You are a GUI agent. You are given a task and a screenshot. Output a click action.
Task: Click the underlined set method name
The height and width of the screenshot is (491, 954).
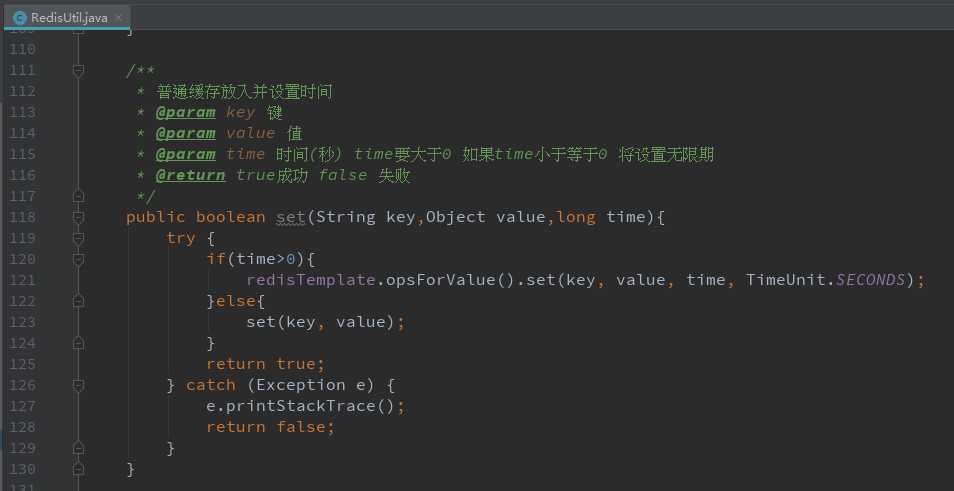290,217
